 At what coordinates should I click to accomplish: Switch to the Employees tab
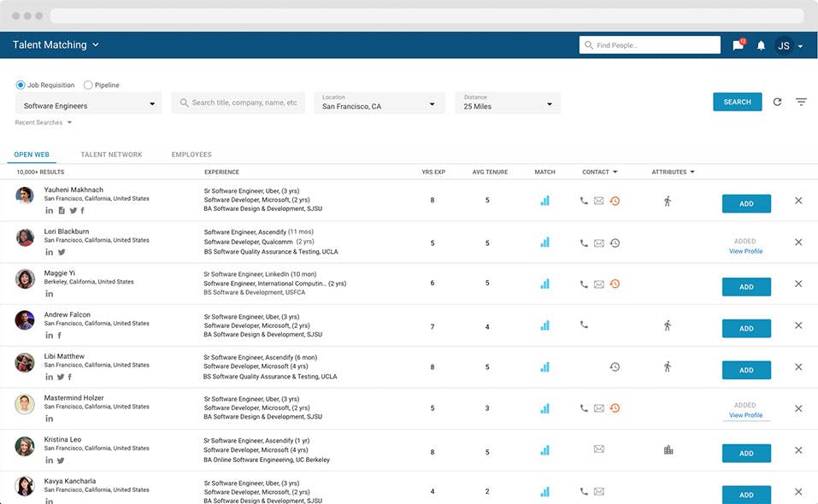[191, 155]
